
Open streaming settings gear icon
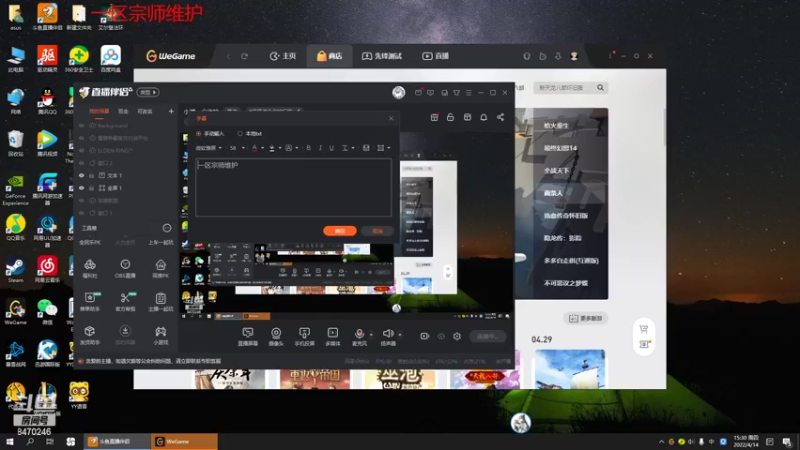(x=457, y=336)
